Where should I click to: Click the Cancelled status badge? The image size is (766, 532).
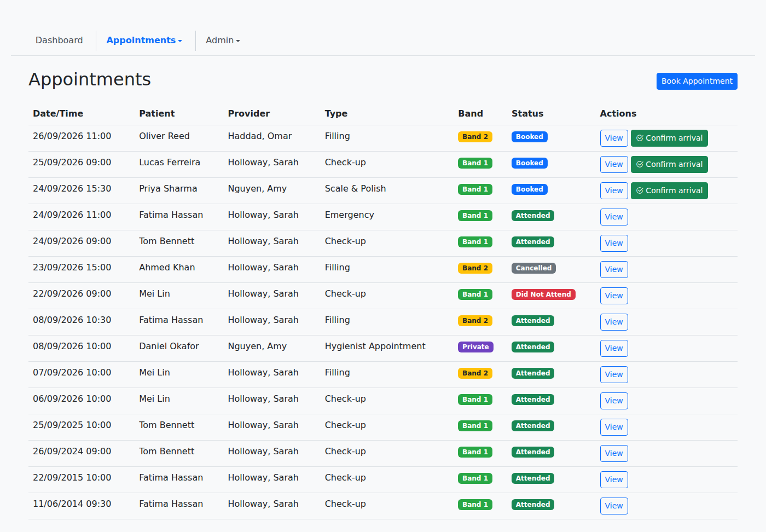tap(533, 268)
